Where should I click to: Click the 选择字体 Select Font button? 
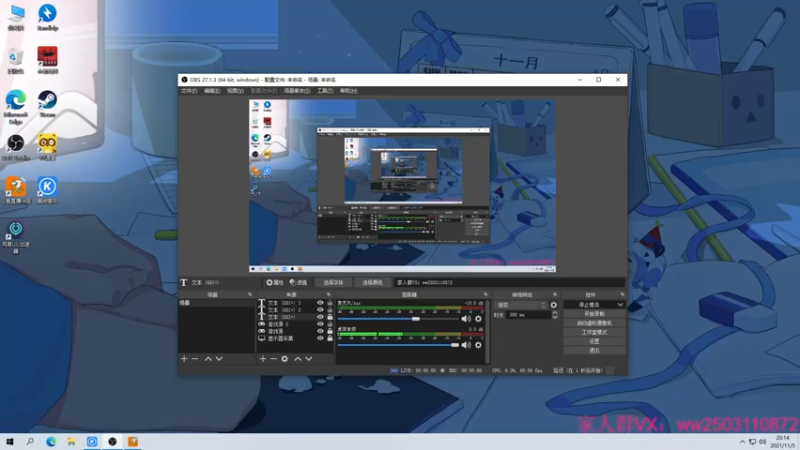pos(333,282)
